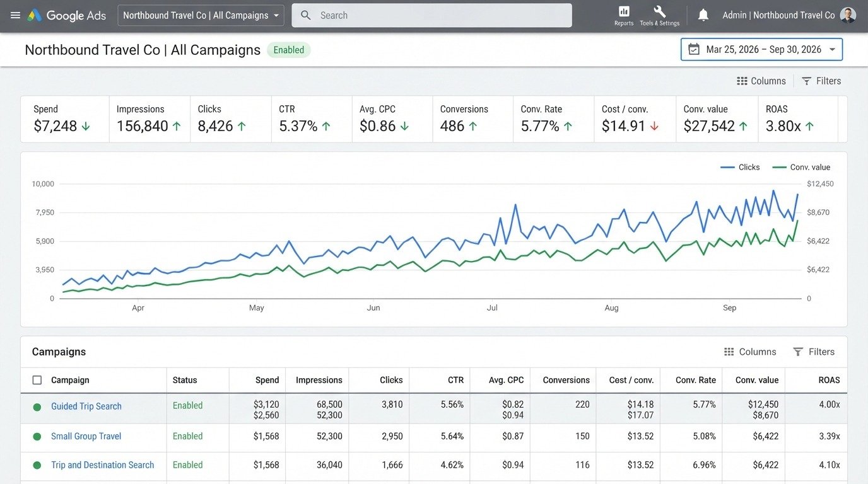Select the CTR metric card

point(312,118)
